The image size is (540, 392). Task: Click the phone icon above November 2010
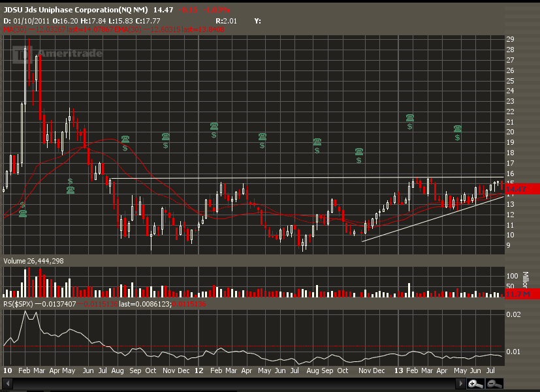[166, 136]
